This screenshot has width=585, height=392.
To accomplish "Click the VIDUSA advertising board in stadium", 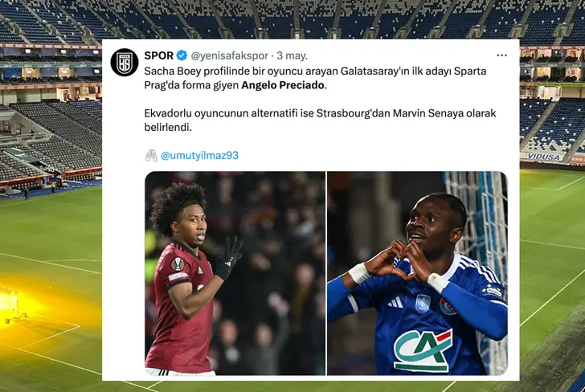I will [543, 157].
